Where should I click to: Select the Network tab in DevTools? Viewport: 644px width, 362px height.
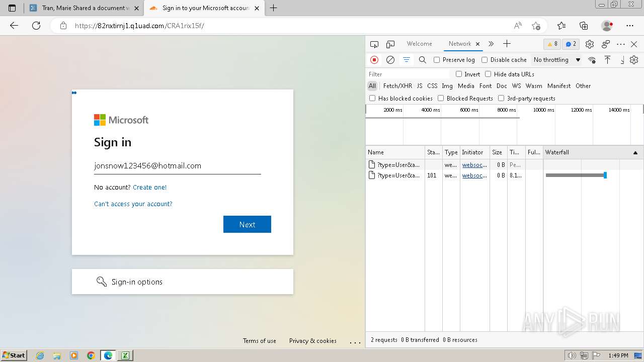[460, 44]
